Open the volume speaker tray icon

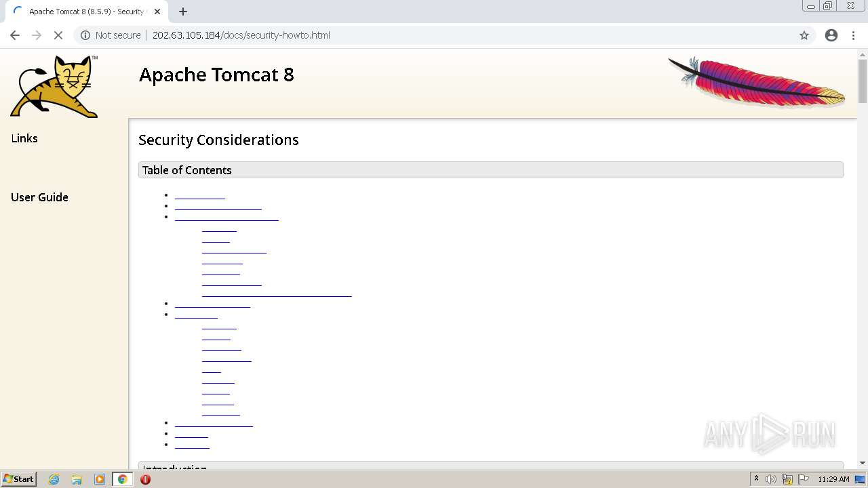point(771,479)
